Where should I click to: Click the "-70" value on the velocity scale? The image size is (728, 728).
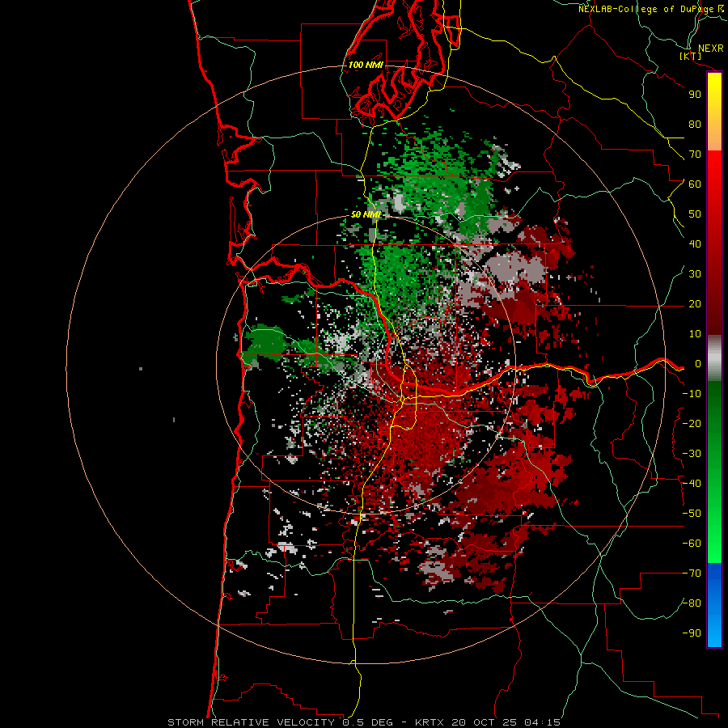click(692, 574)
